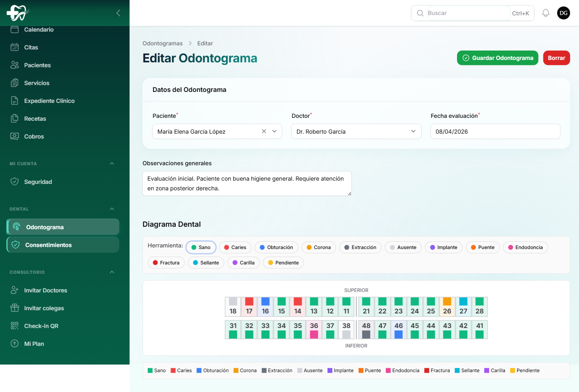Click tooth 17 marked with caries
The height and width of the screenshot is (392, 579).
pyautogui.click(x=249, y=307)
